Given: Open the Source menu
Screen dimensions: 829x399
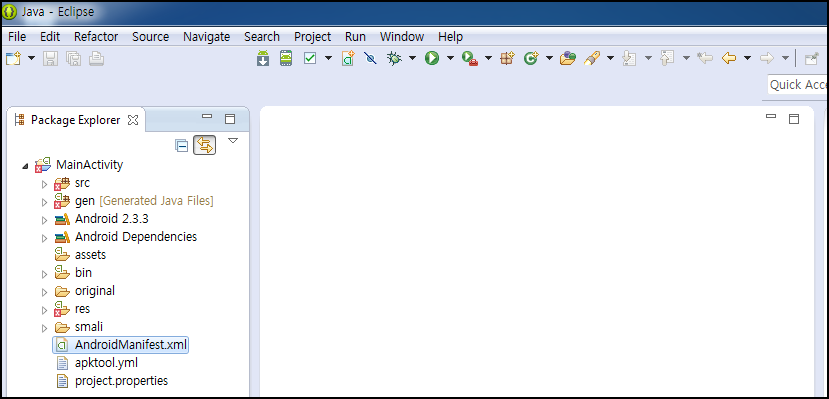Looking at the screenshot, I should pyautogui.click(x=151, y=36).
